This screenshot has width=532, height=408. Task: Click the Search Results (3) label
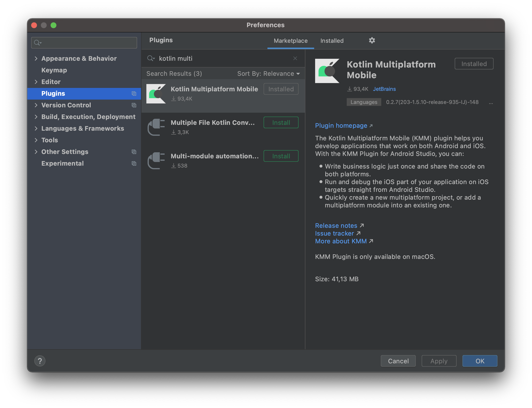tap(174, 74)
